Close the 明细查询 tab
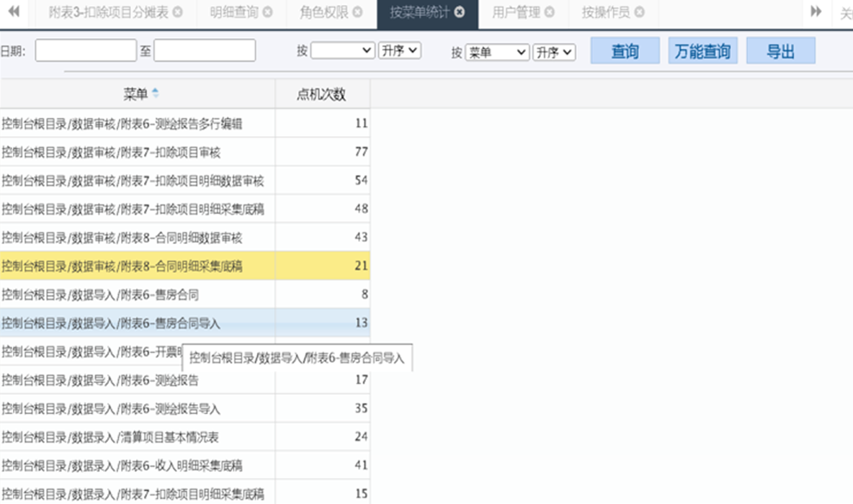The width and height of the screenshot is (853, 504). pyautogui.click(x=268, y=12)
